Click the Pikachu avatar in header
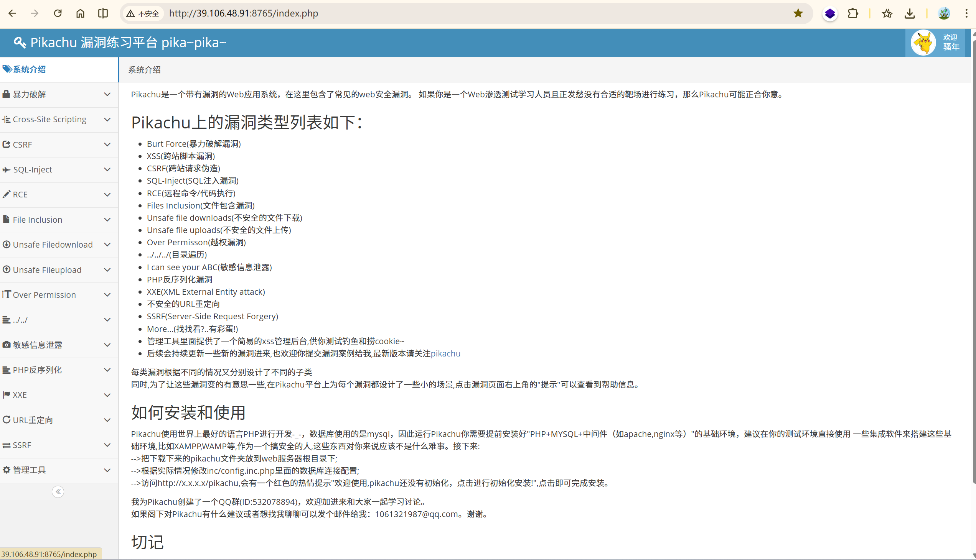The width and height of the screenshot is (976, 560). click(x=923, y=43)
